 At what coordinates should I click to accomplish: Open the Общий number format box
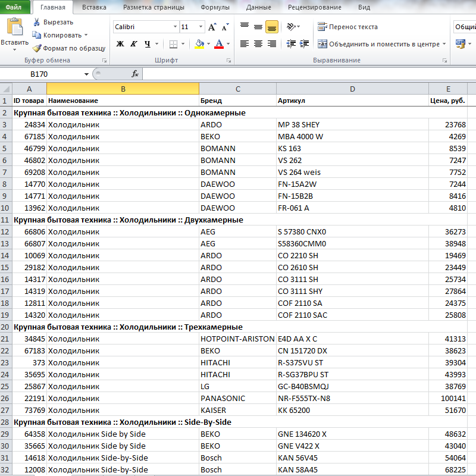pyautogui.click(x=465, y=27)
